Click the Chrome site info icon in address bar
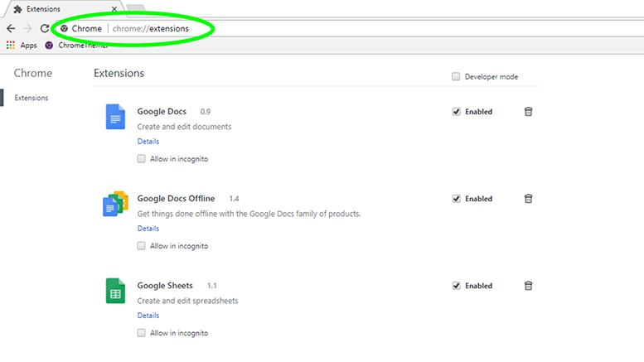644x362 pixels. point(64,29)
